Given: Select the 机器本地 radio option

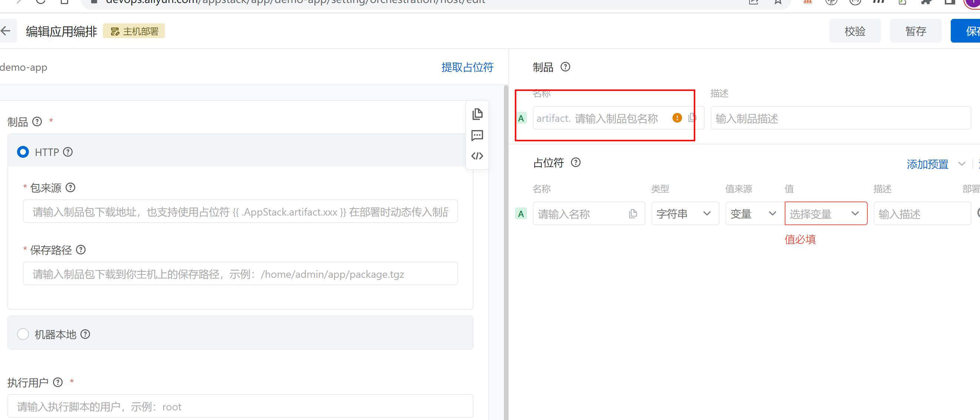Looking at the screenshot, I should tap(23, 334).
